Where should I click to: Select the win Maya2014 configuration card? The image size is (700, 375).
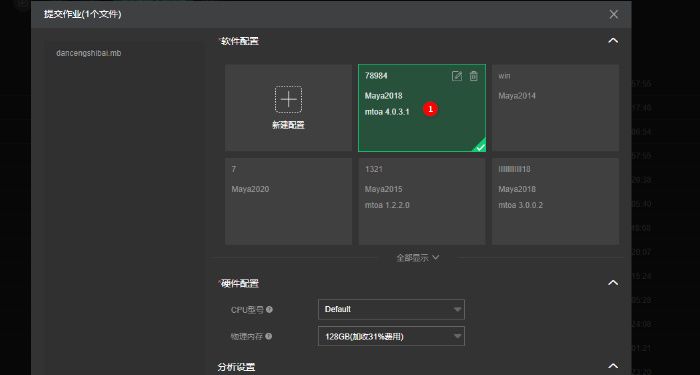coord(555,108)
